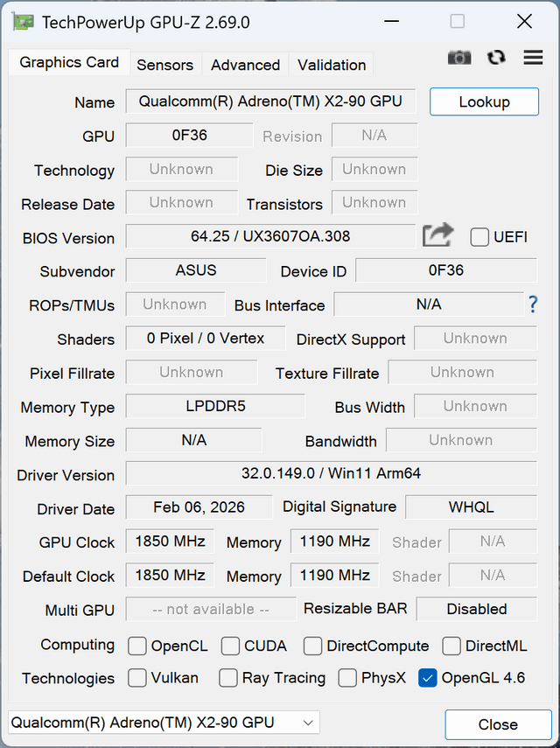Click the ROPs/TMUs Unknown field
The image size is (560, 748).
[x=175, y=304]
